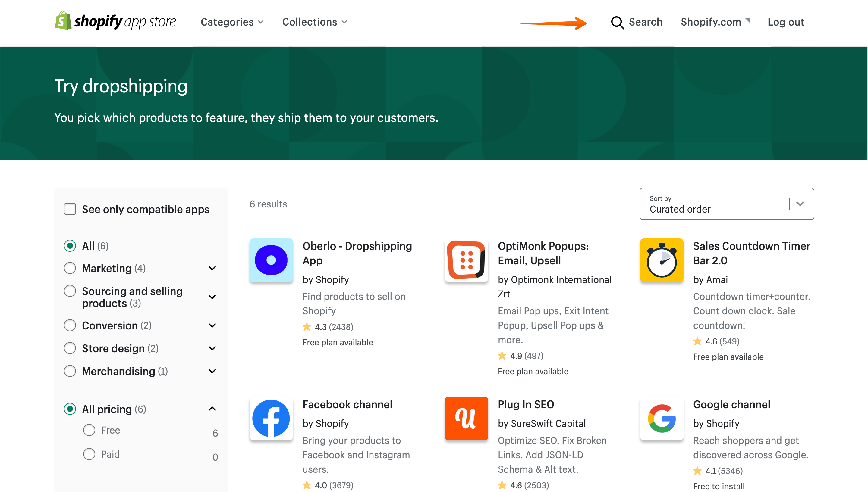Open the Oberlo app icon
Image resolution: width=868 pixels, height=492 pixels.
(271, 260)
